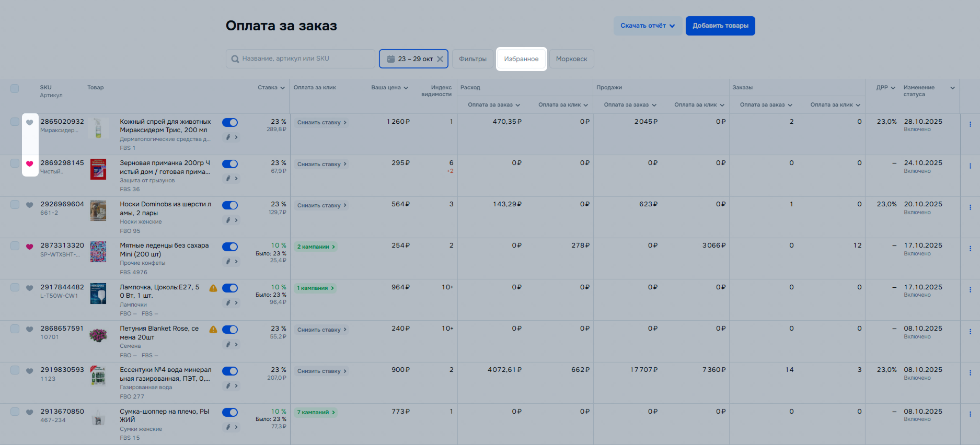Click Снизить ставку for Зерновая приманка
The image size is (980, 445).
321,164
